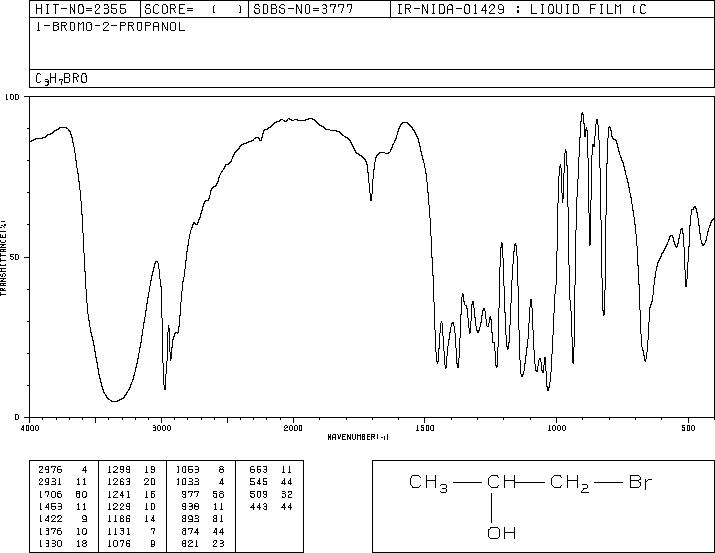715x553 pixels.
Task: Click the Br atom in the structure
Action: [x=640, y=482]
